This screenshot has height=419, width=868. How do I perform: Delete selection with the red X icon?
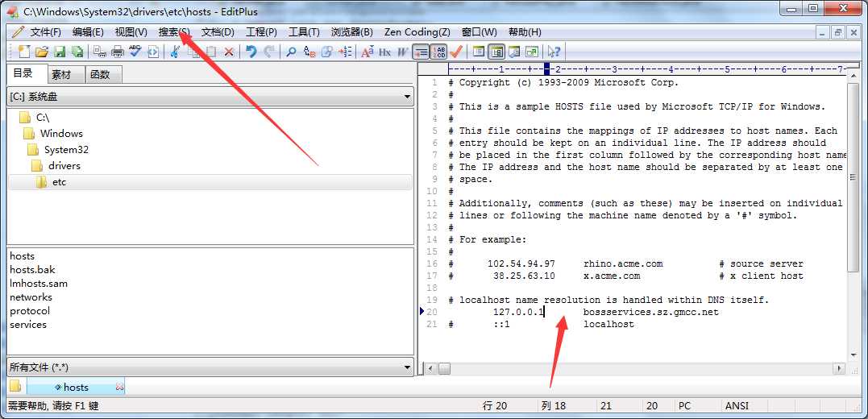coord(229,52)
